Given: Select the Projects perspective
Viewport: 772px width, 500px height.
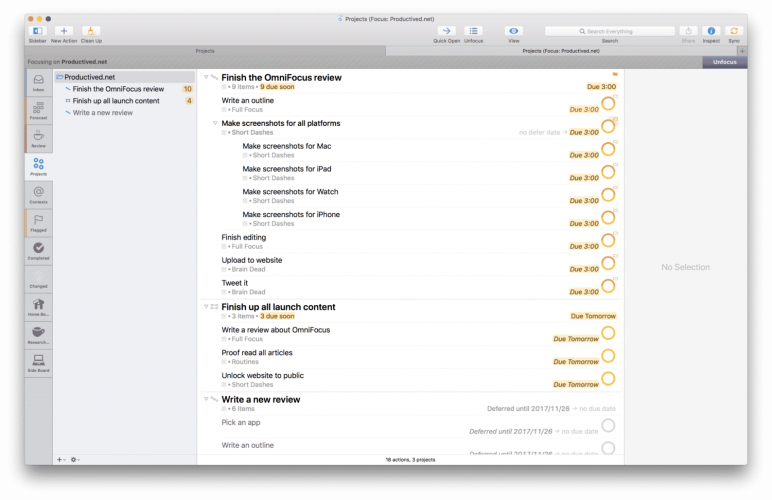Looking at the screenshot, I should [38, 167].
